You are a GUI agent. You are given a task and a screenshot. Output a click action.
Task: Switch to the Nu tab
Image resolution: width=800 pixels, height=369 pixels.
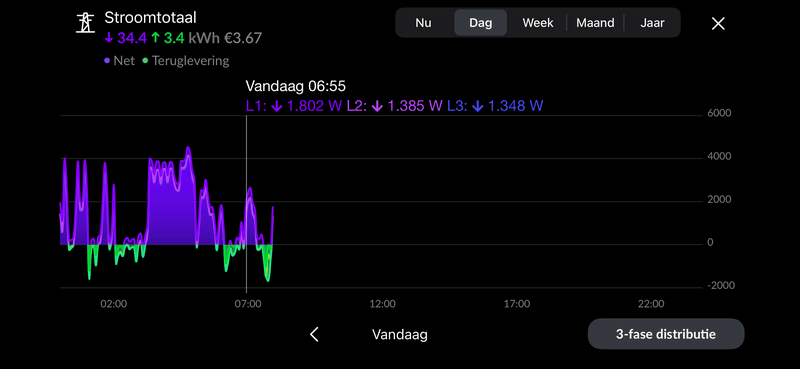point(423,23)
